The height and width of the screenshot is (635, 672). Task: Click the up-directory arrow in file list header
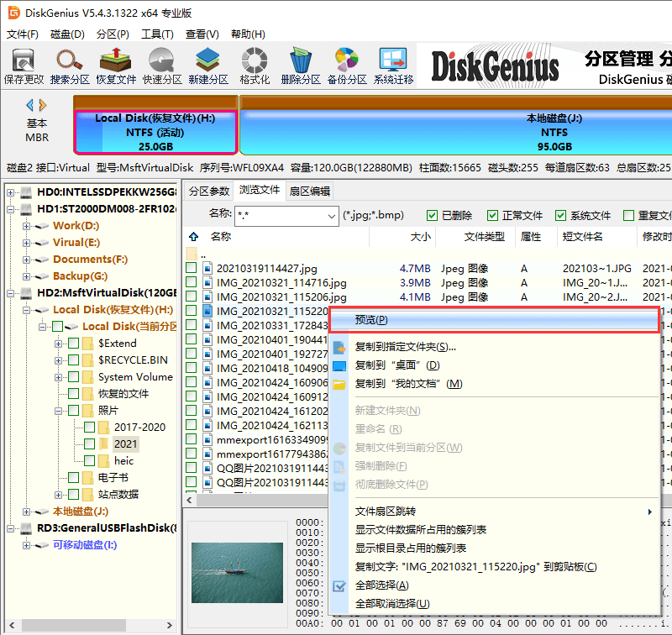click(194, 237)
